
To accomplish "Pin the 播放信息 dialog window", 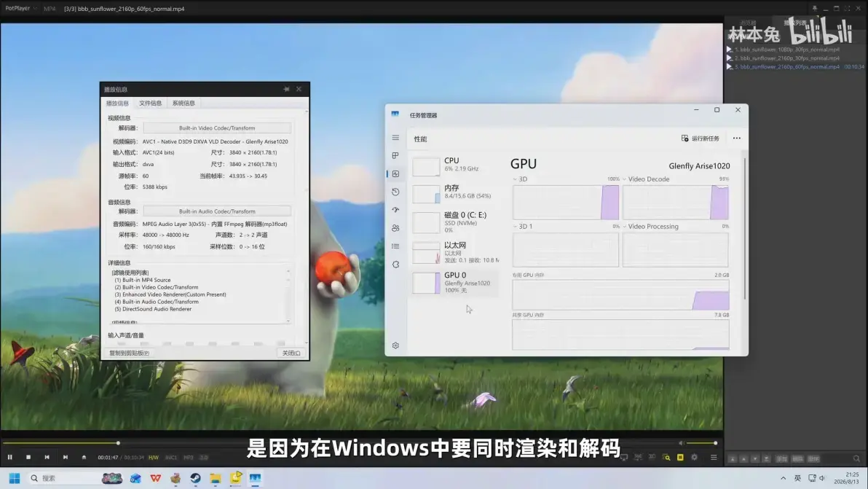I will pyautogui.click(x=286, y=89).
